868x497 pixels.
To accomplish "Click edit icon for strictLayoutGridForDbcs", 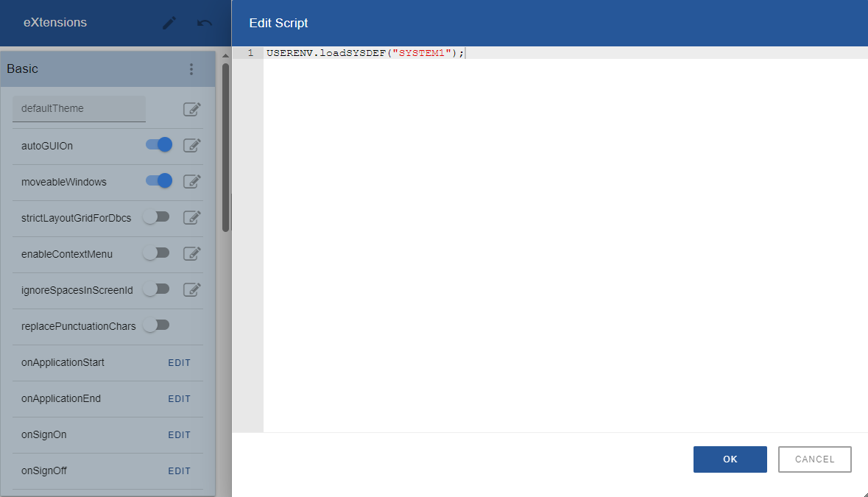I will (191, 217).
